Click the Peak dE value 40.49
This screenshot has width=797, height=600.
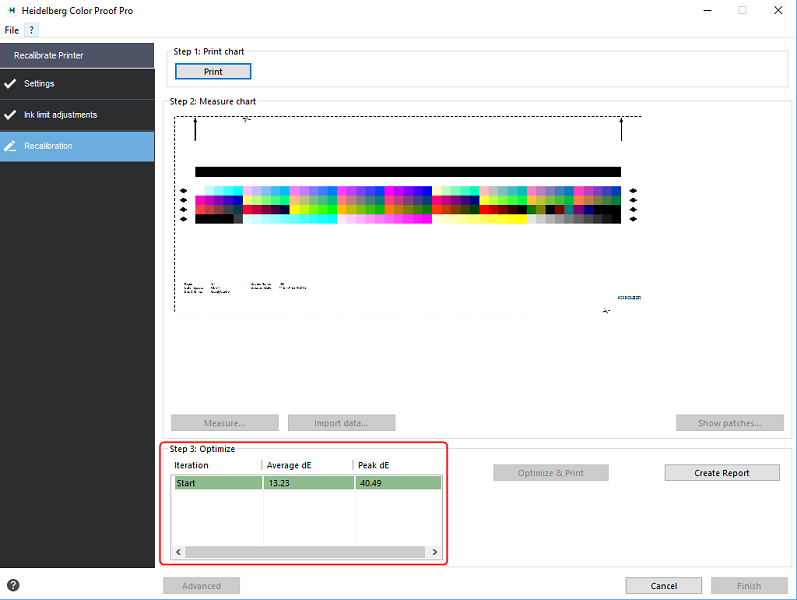coord(371,483)
